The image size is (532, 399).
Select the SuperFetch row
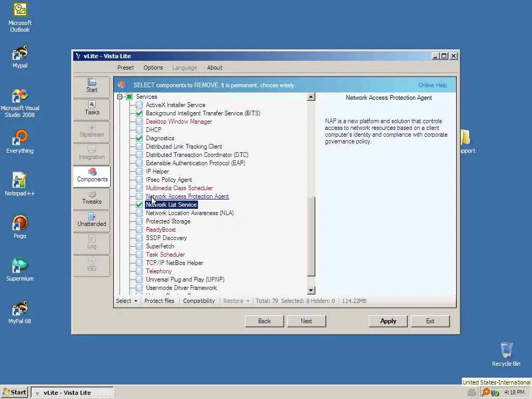[160, 246]
